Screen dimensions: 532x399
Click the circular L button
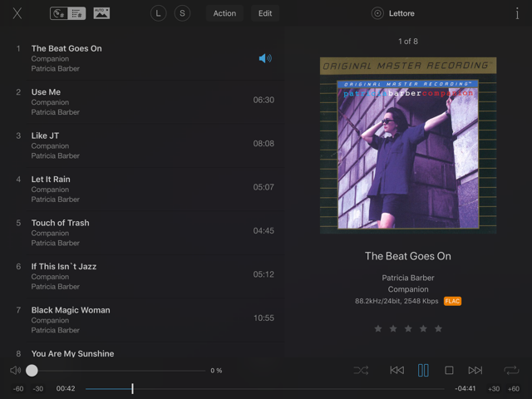point(158,13)
